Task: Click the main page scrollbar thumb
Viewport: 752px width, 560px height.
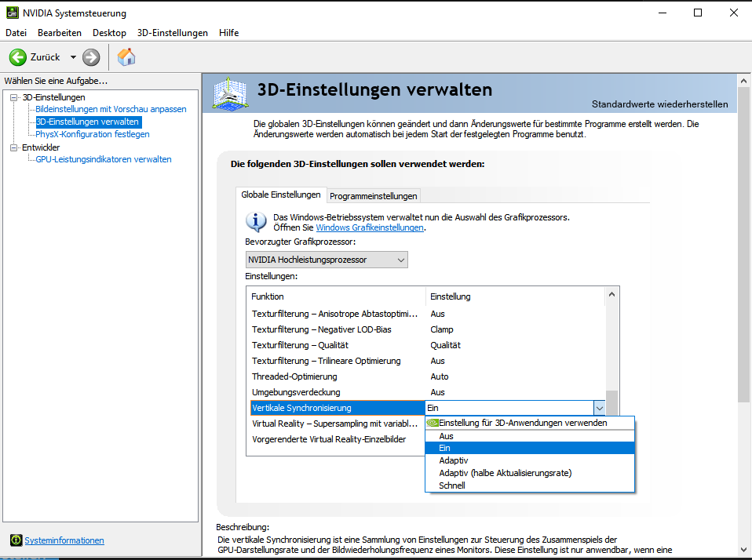Action: (x=744, y=244)
